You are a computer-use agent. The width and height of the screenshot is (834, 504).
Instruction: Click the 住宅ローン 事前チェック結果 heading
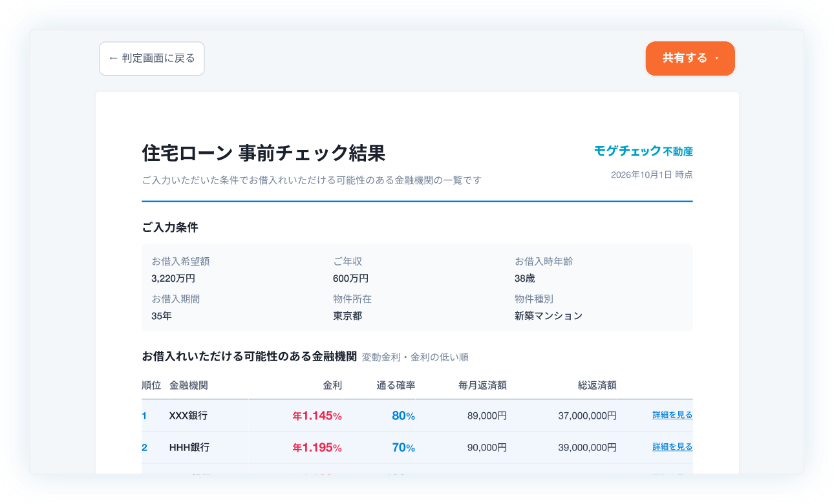point(264,153)
